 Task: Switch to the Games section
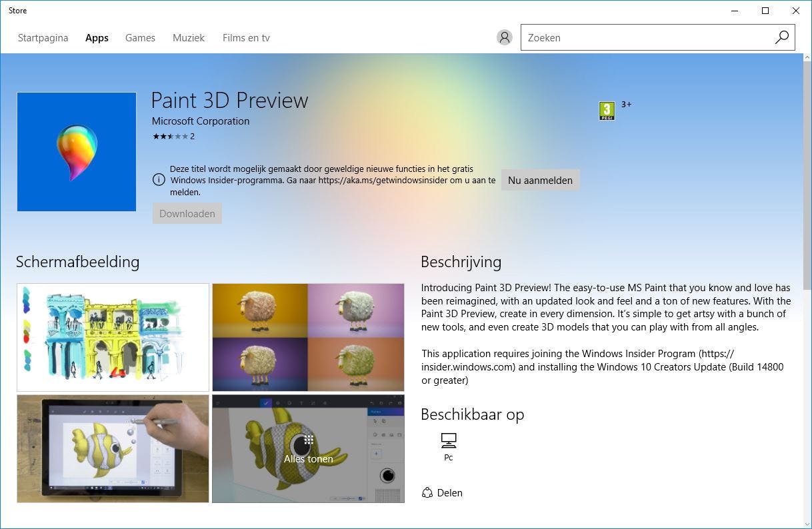click(140, 38)
